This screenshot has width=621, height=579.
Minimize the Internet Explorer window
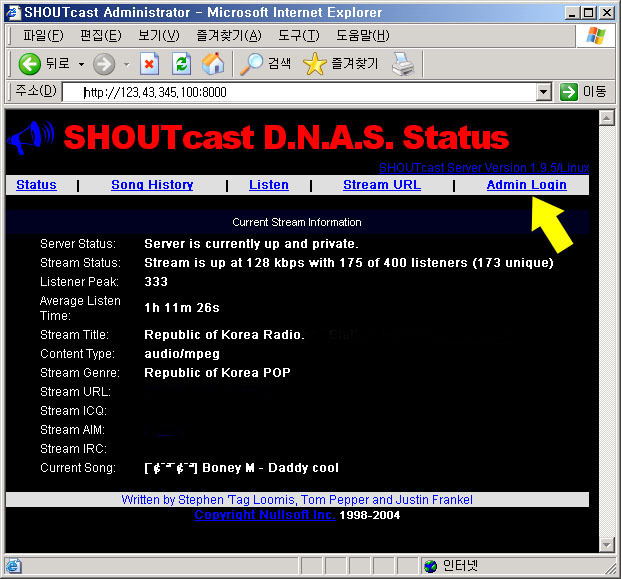tap(571, 13)
